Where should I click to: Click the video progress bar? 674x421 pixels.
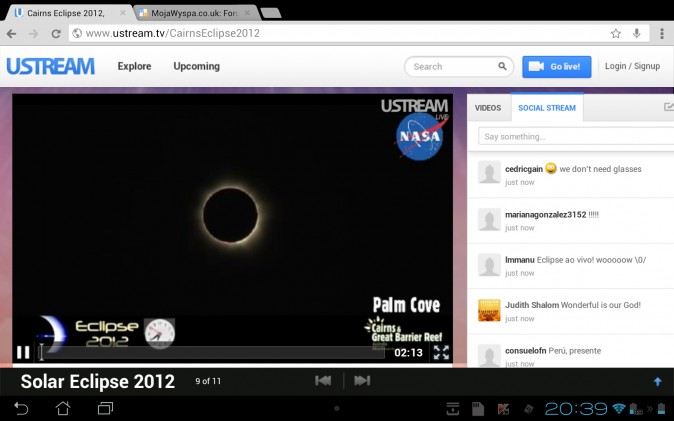point(213,353)
